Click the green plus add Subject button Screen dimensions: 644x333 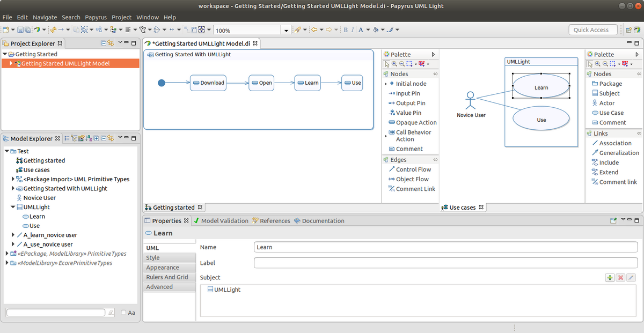[x=610, y=277]
